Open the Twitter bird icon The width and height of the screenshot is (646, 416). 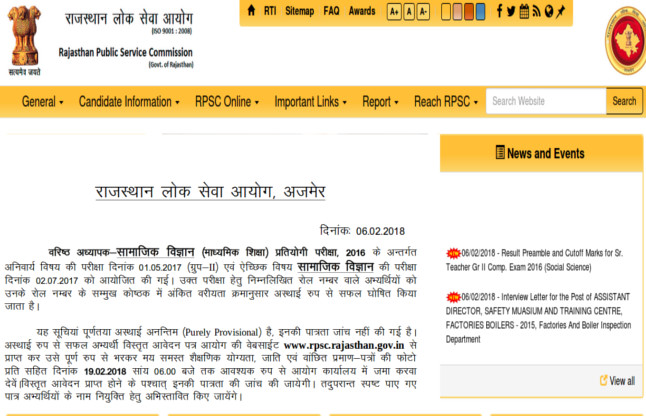pos(511,11)
